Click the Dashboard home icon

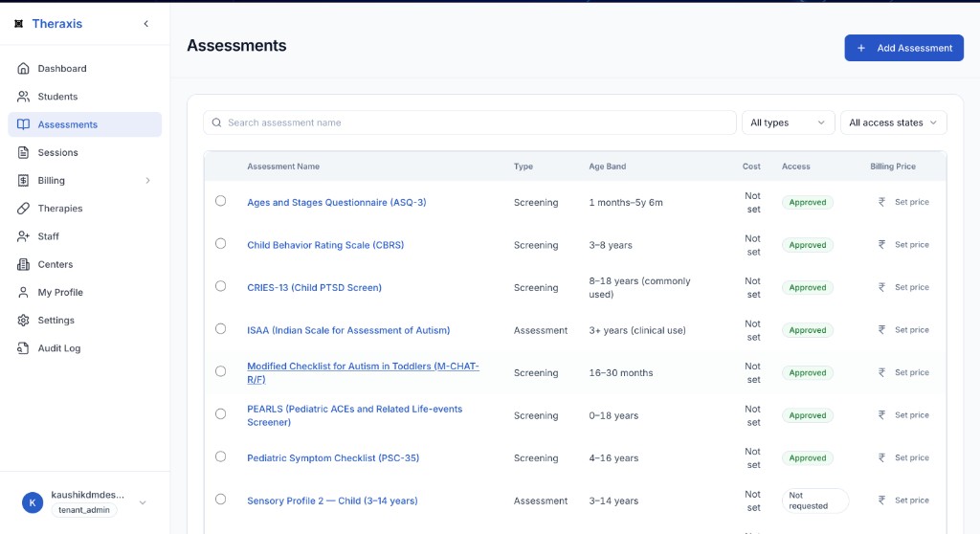23,68
